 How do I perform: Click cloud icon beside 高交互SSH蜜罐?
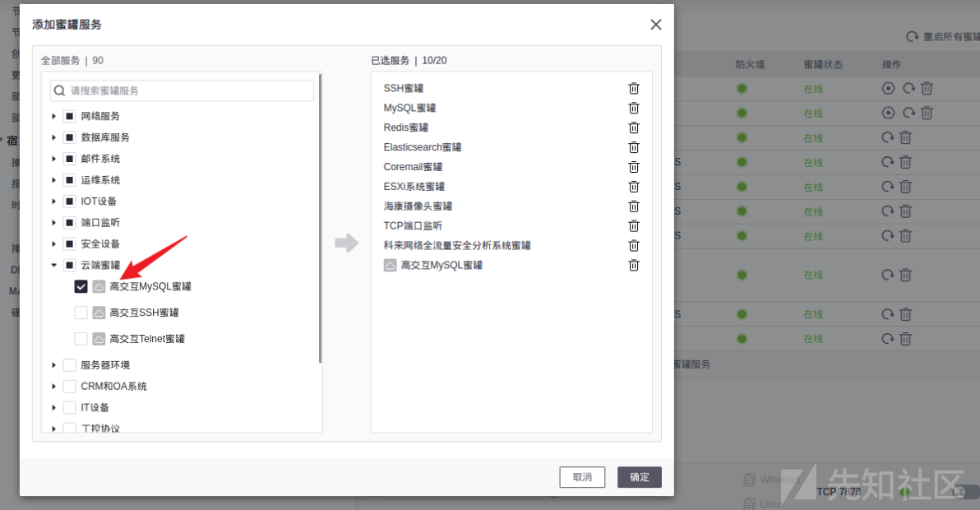tap(99, 313)
